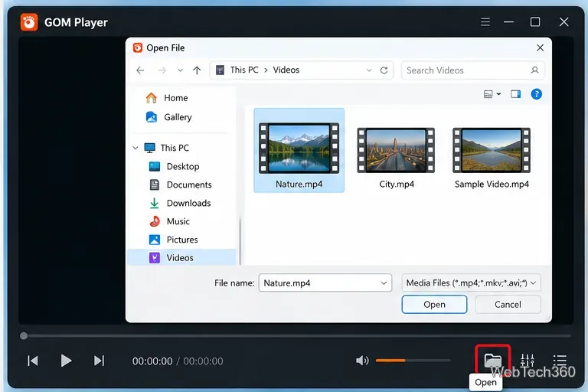Viewport: 588px width, 392px height.
Task: Select the Videos folder in sidebar
Action: point(182,258)
